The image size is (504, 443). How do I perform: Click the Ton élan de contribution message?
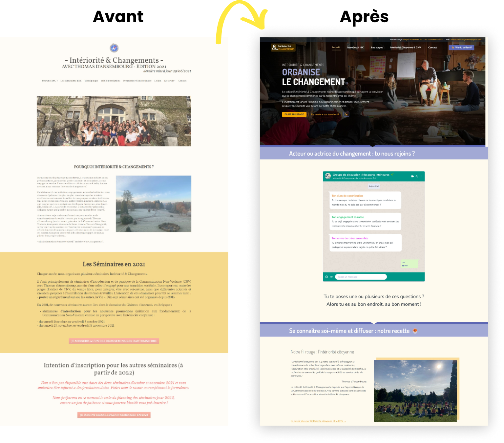coord(365,200)
